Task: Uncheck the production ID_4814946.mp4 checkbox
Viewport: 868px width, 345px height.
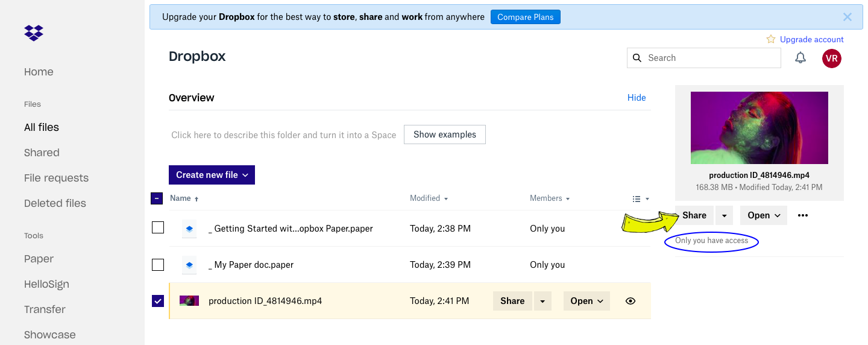Action: tap(158, 300)
